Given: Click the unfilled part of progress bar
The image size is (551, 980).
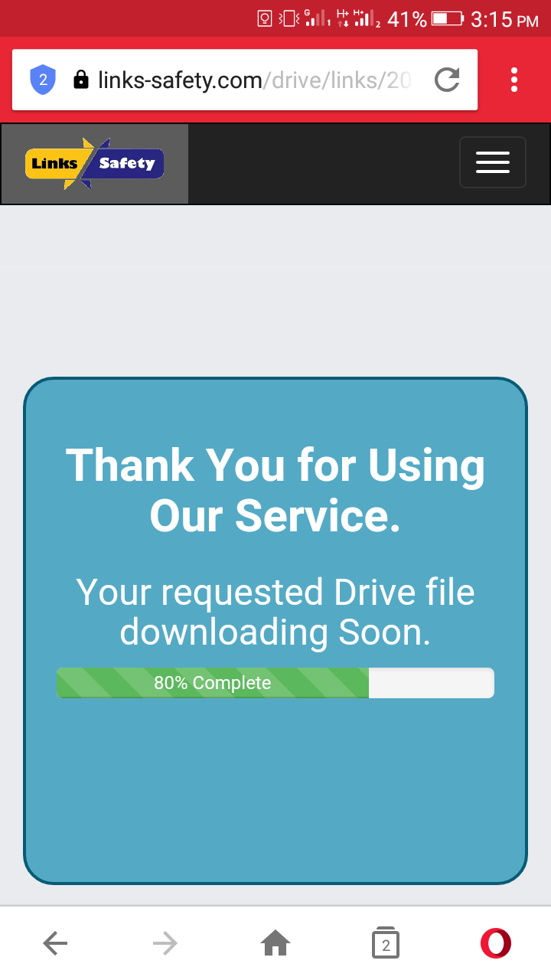Looking at the screenshot, I should click(x=432, y=683).
